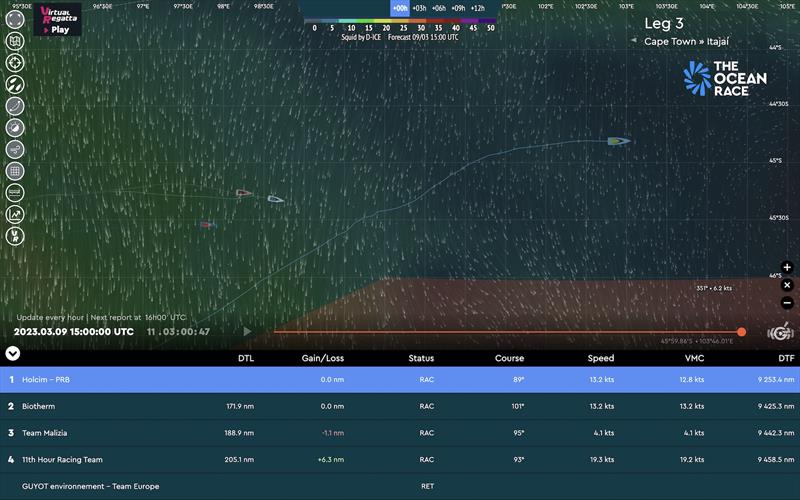Click the small red boat marker furthest south-west

[x=207, y=224]
